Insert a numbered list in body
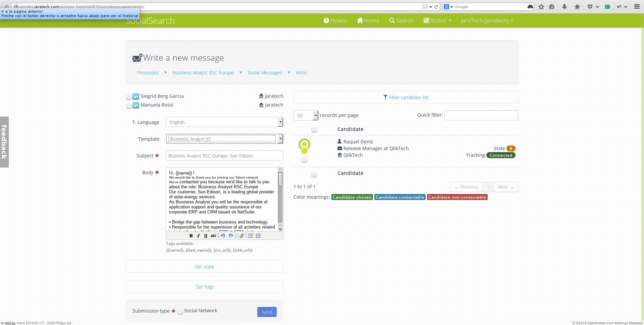Screen dimensions: 644x325 [258, 236]
